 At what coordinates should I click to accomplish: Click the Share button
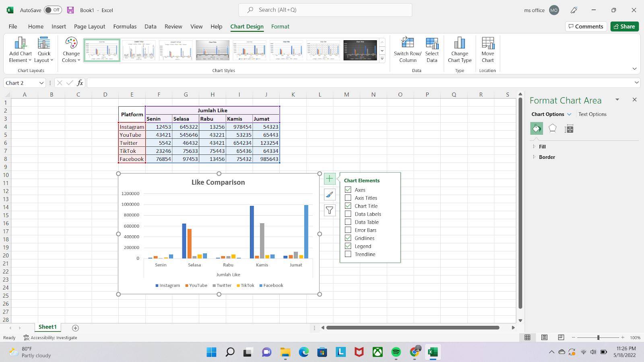pos(625,27)
